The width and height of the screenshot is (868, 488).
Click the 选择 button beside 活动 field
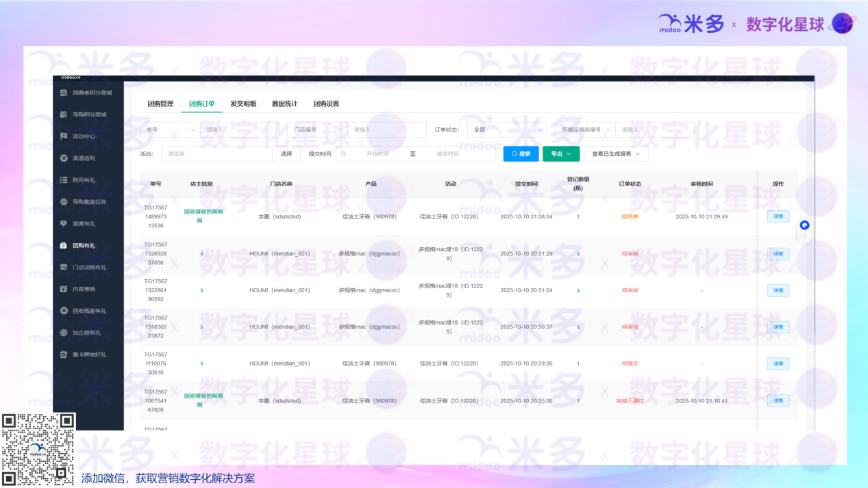(286, 154)
